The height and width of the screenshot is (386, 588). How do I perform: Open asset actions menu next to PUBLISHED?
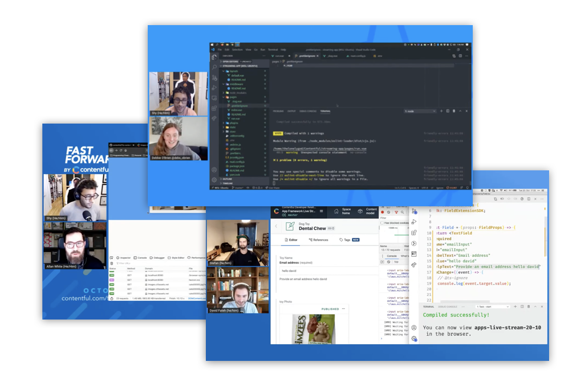343,309
